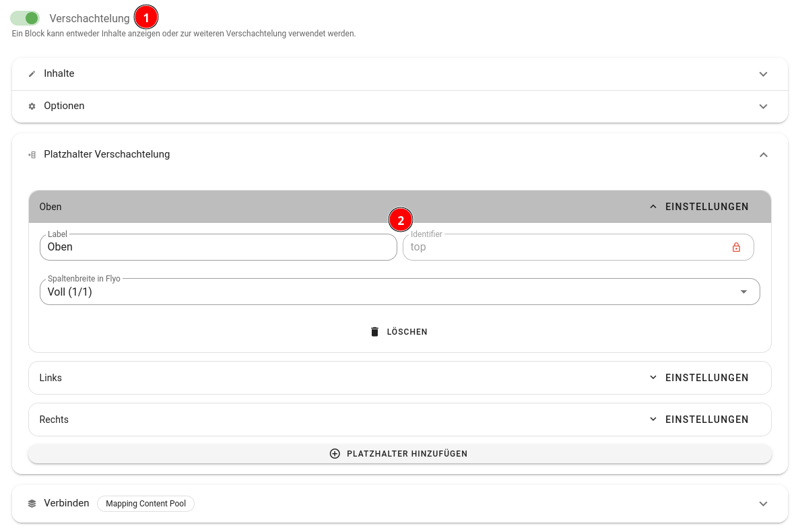Expand the Verbinden panel chevron
Screen dimensions: 798x532
click(763, 504)
